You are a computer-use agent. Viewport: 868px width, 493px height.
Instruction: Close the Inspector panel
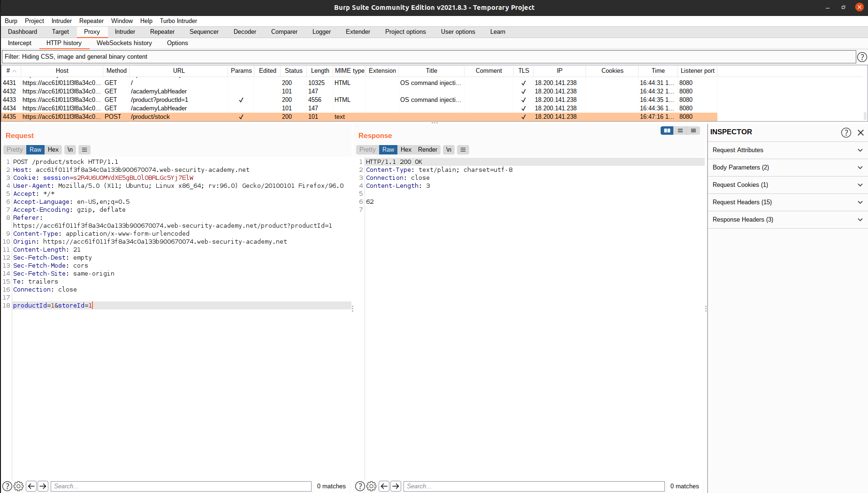pos(860,132)
